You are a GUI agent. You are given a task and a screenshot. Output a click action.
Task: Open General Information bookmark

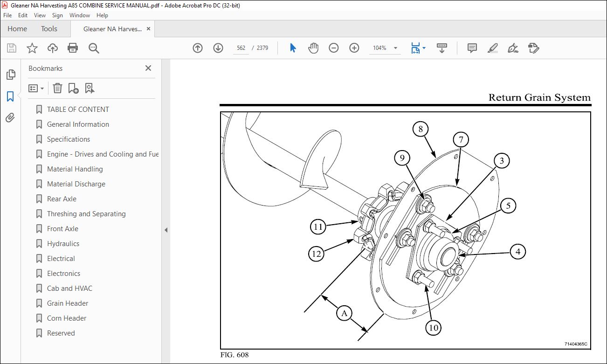pyautogui.click(x=78, y=124)
